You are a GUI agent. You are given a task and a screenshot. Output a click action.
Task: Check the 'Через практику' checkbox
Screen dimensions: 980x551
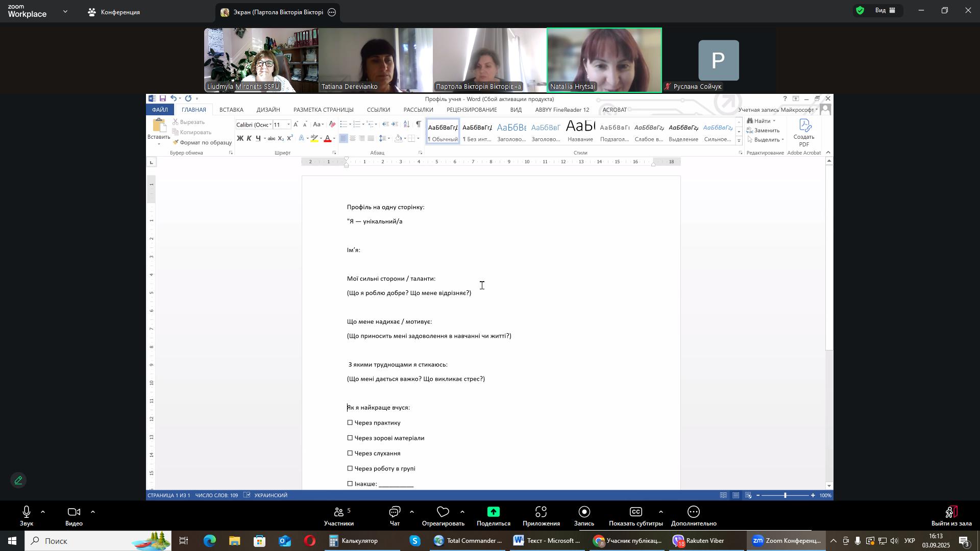tap(350, 423)
